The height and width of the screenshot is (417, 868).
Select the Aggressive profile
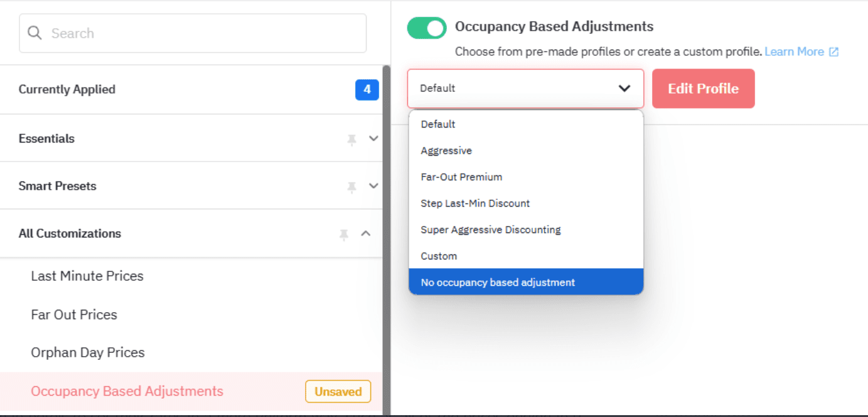446,150
